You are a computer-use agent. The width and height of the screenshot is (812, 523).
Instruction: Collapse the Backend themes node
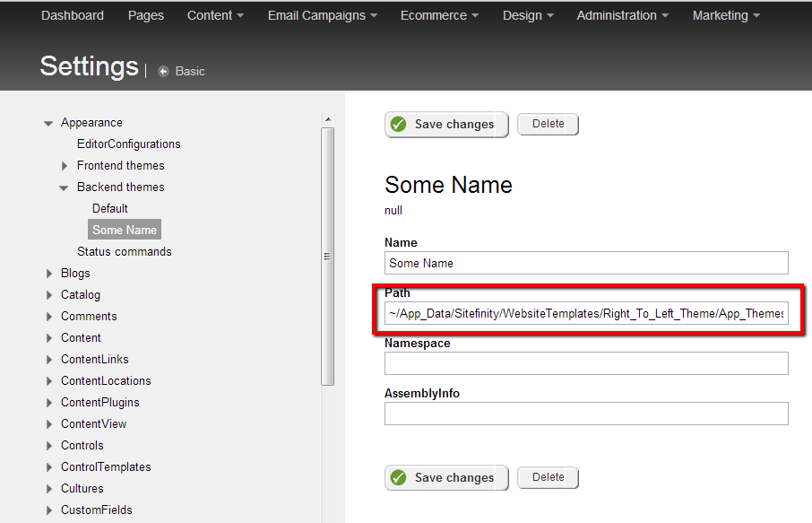[65, 187]
